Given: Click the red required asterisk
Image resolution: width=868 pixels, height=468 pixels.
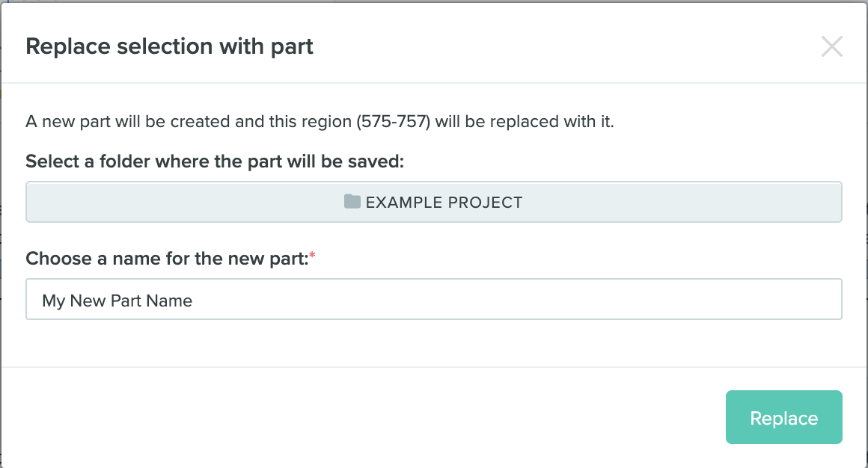Looking at the screenshot, I should pos(313,256).
